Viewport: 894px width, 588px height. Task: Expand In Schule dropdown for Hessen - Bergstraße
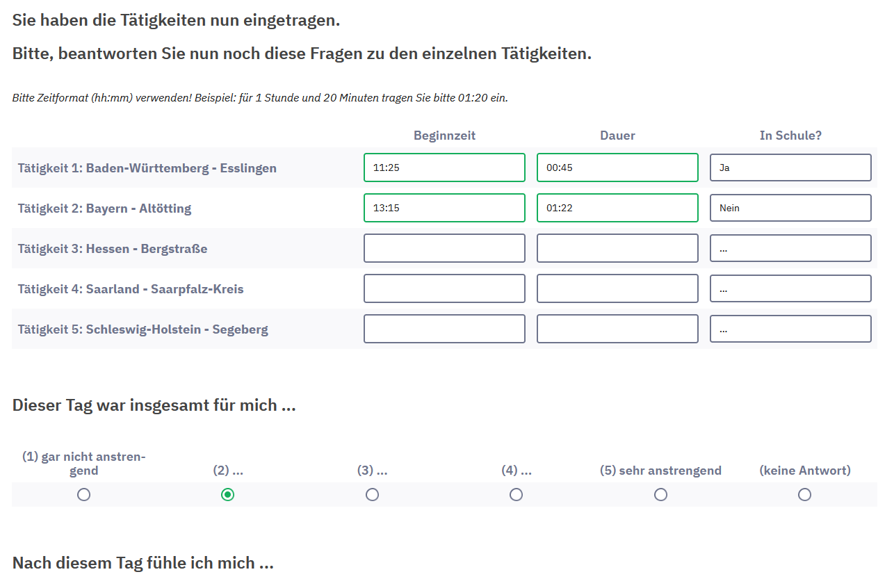coord(790,248)
